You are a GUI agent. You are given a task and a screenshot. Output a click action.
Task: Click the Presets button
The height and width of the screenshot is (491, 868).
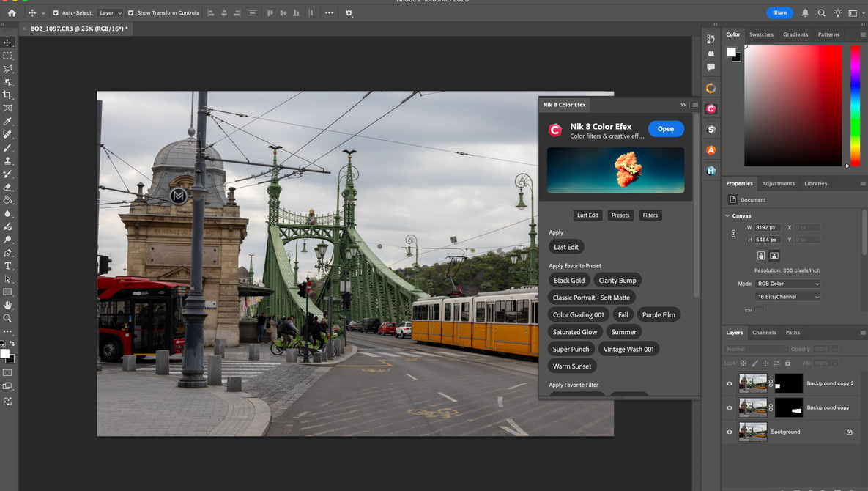click(620, 215)
